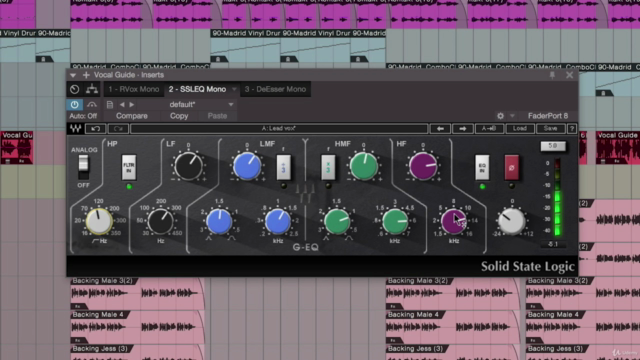Click the Load preset button

click(x=520, y=129)
